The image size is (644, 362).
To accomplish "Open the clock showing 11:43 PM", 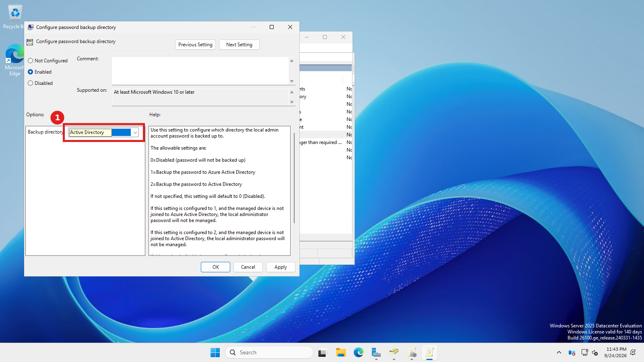I will coord(616,352).
